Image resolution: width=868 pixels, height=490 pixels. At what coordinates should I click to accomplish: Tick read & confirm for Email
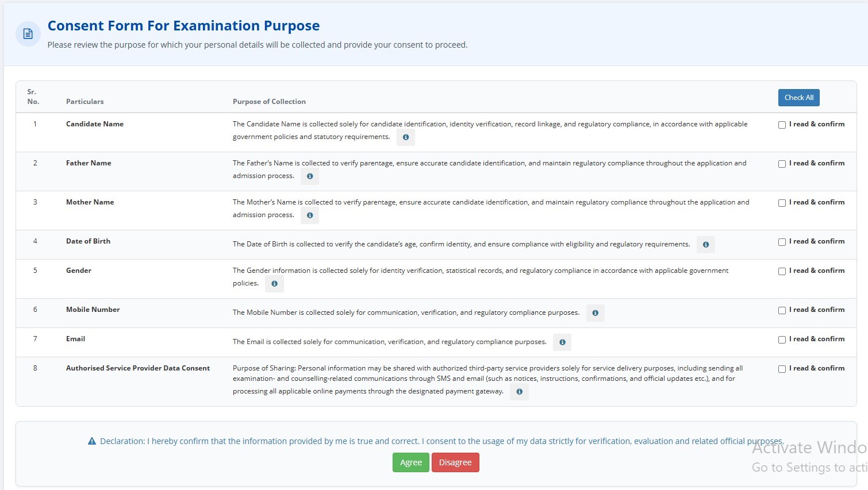tap(782, 339)
